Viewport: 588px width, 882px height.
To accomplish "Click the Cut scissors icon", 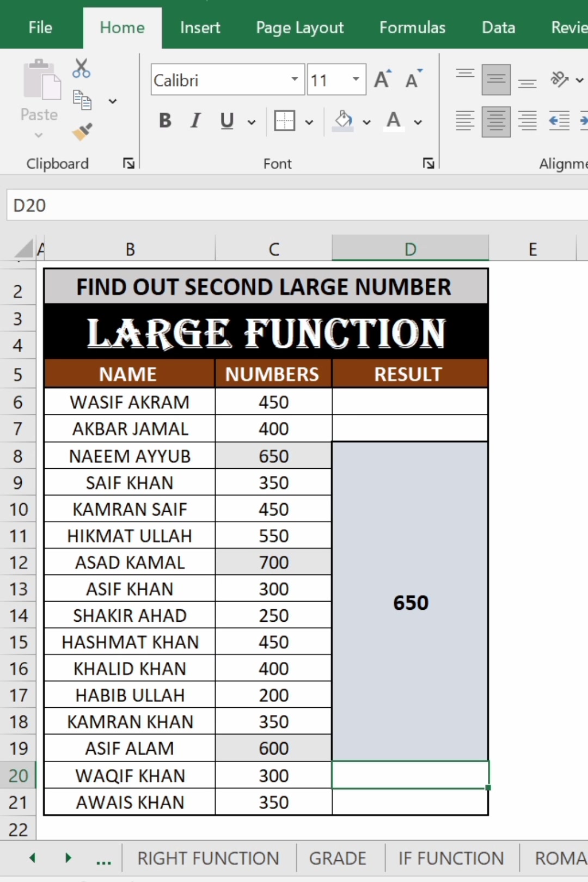I will click(x=81, y=69).
